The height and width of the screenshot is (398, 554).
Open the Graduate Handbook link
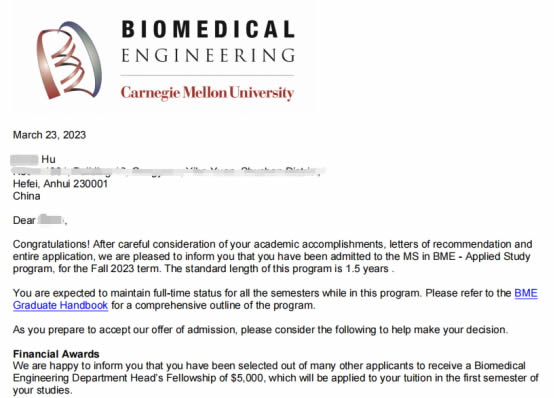[60, 305]
